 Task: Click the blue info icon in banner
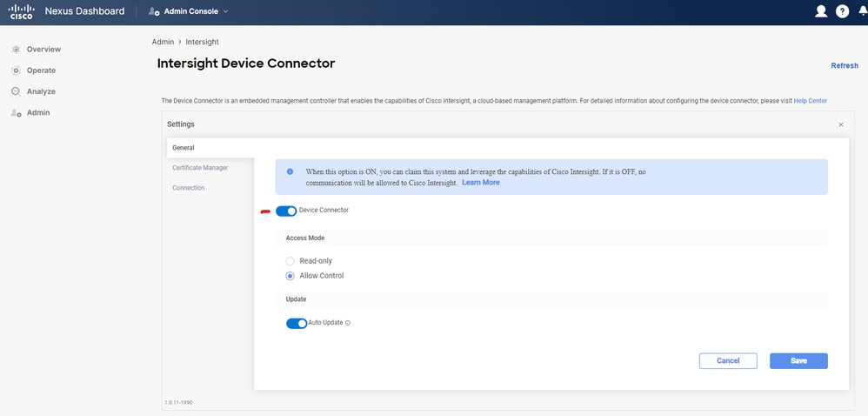click(x=290, y=171)
